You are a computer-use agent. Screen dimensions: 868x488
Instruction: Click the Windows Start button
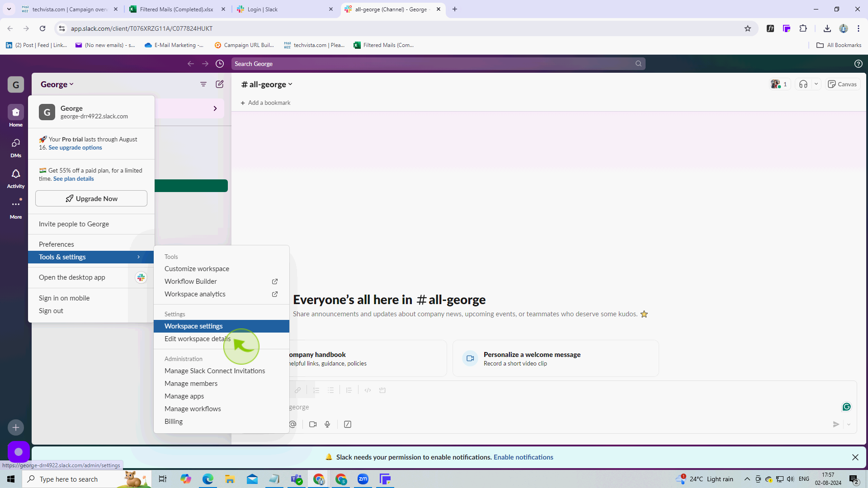tap(11, 479)
